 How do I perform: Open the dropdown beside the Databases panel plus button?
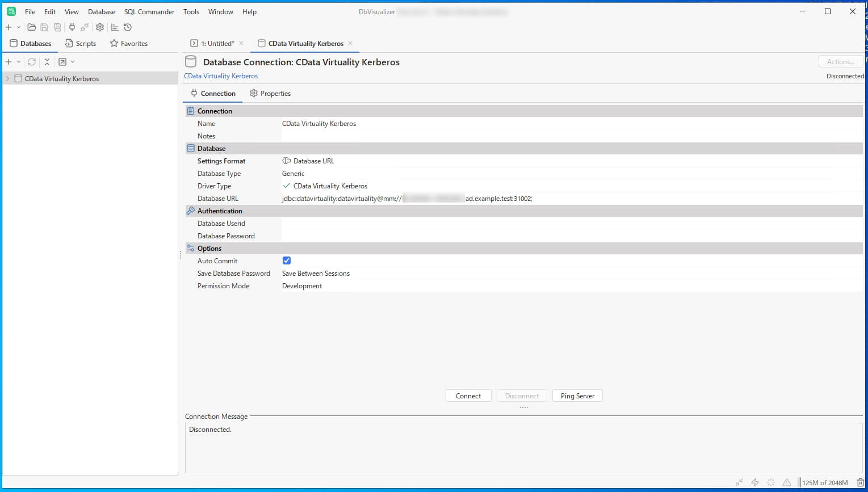(x=19, y=62)
